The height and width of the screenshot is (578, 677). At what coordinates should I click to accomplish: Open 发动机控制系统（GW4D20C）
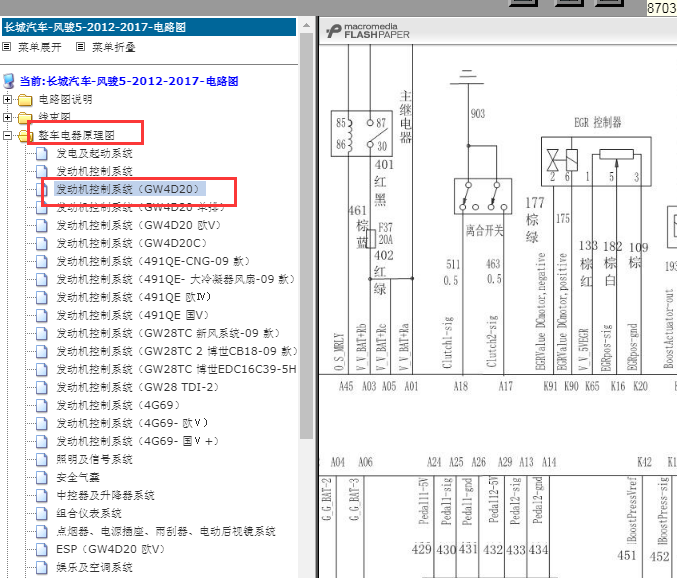pyautogui.click(x=132, y=243)
